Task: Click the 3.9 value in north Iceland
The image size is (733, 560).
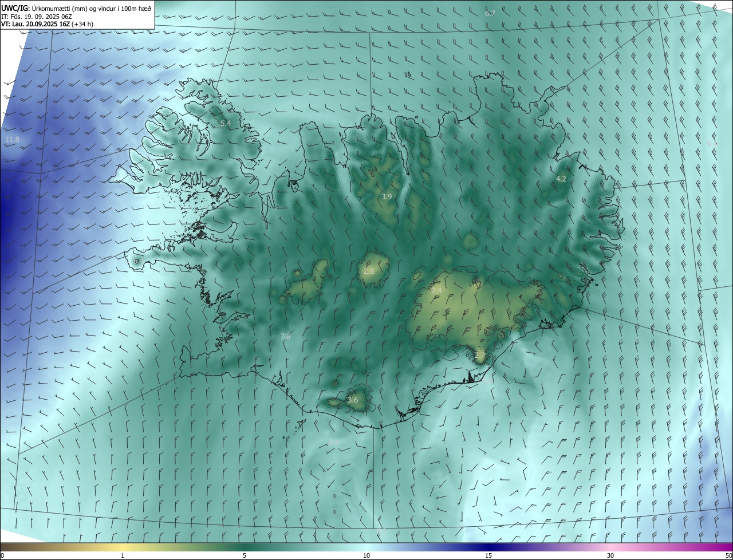Action: click(x=387, y=196)
